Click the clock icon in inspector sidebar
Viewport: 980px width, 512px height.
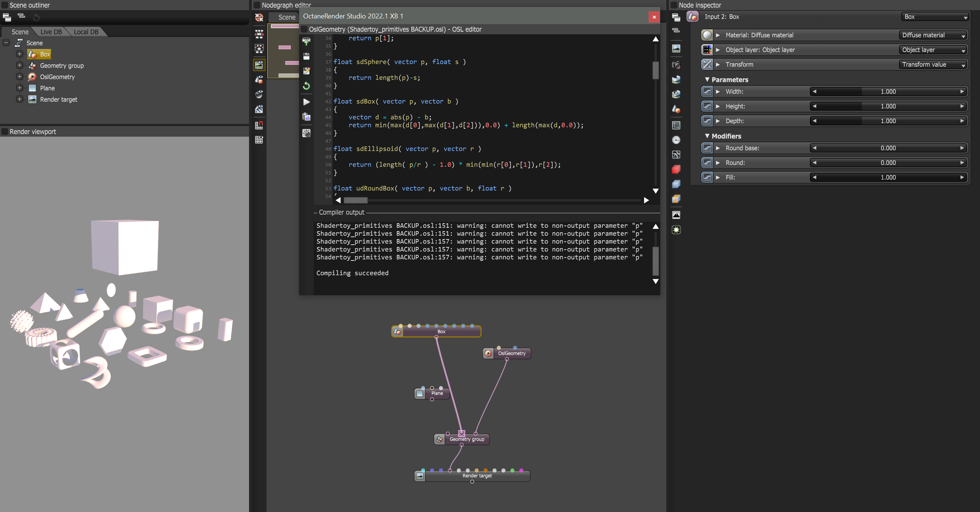click(676, 140)
